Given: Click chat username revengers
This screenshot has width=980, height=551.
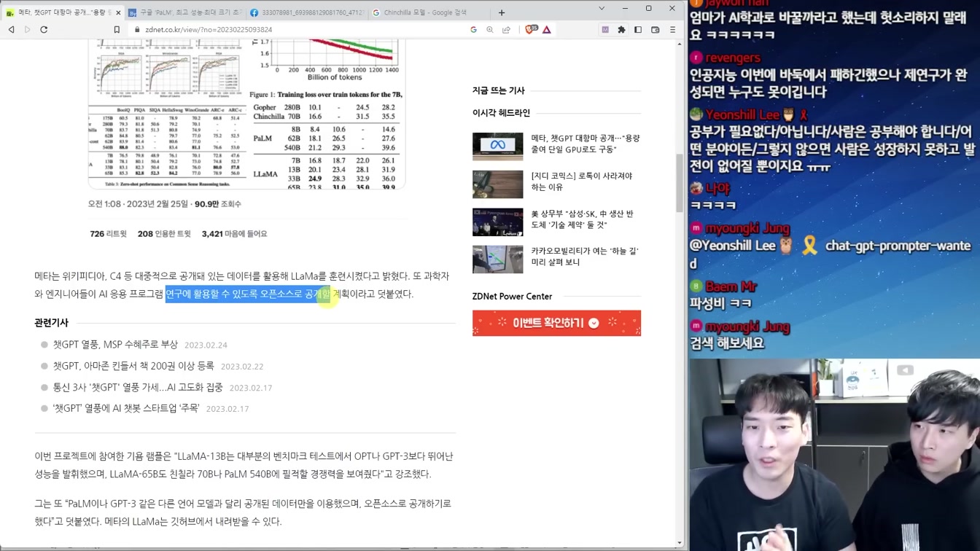Looking at the screenshot, I should tap(733, 58).
